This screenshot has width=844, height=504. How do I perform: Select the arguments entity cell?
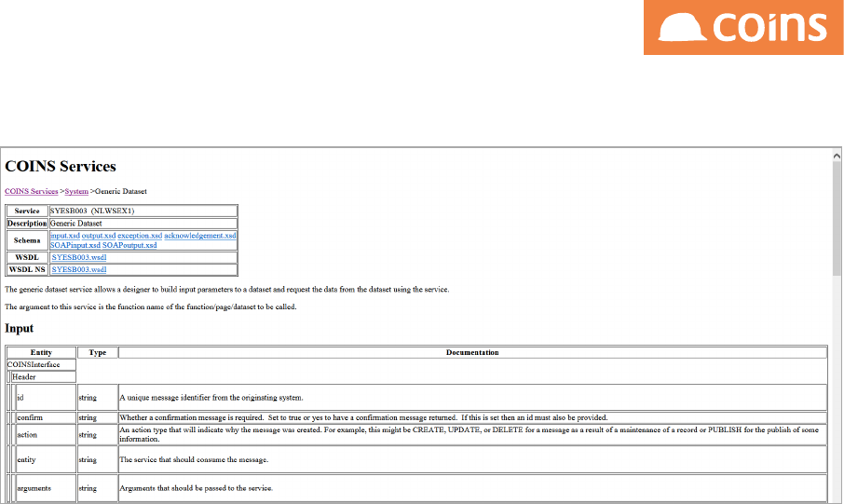46,488
